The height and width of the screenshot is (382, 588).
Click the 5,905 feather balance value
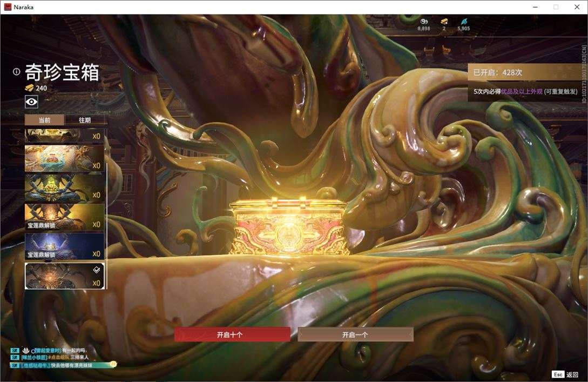point(463,29)
